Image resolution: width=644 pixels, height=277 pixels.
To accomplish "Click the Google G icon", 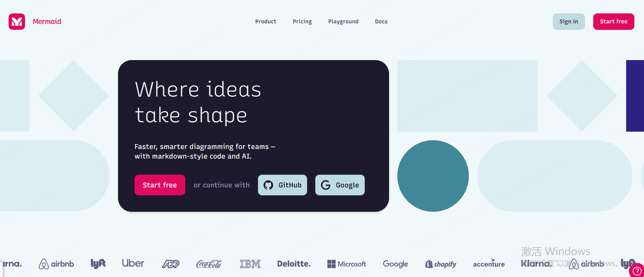I will tap(326, 185).
